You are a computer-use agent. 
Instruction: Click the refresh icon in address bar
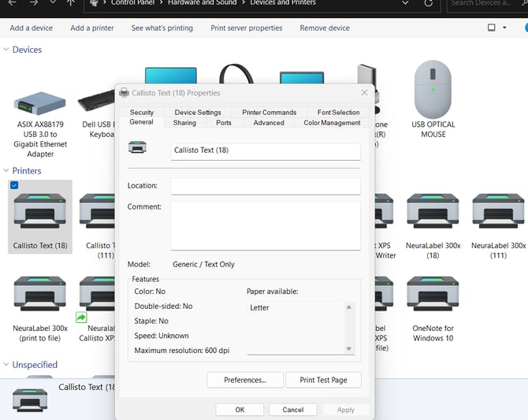(428, 3)
